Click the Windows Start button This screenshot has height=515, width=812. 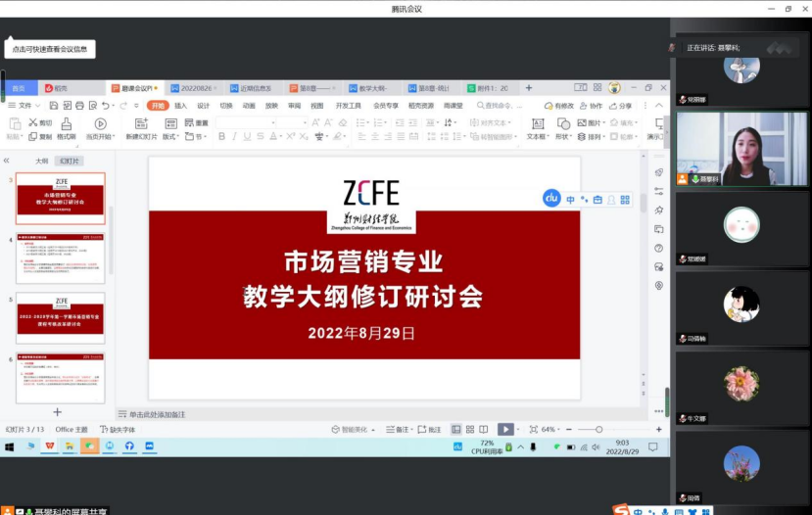[10, 446]
